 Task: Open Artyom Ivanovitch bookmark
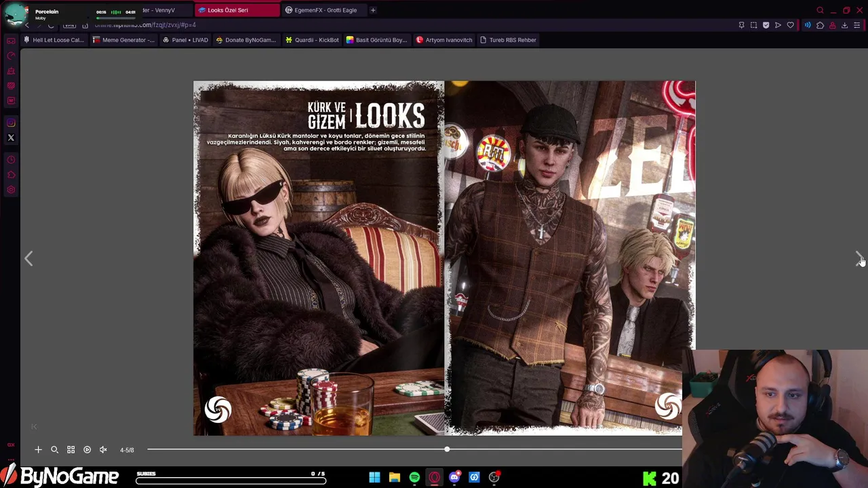point(444,40)
